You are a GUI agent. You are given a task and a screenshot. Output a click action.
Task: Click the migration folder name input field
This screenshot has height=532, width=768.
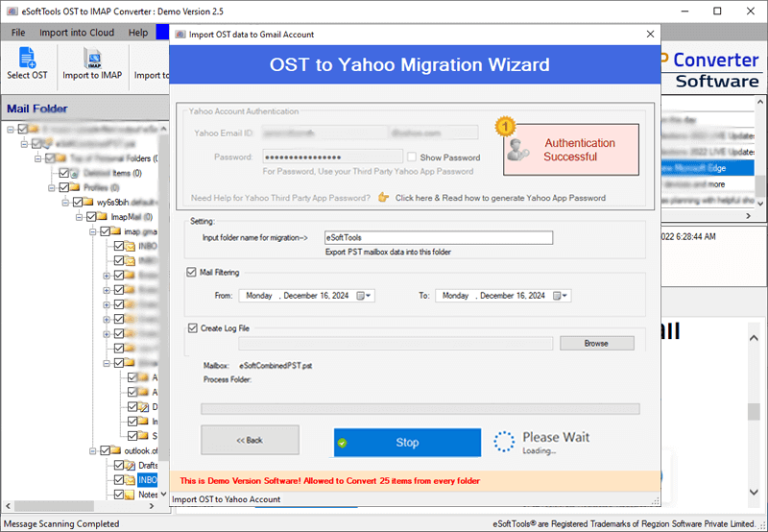[439, 237]
